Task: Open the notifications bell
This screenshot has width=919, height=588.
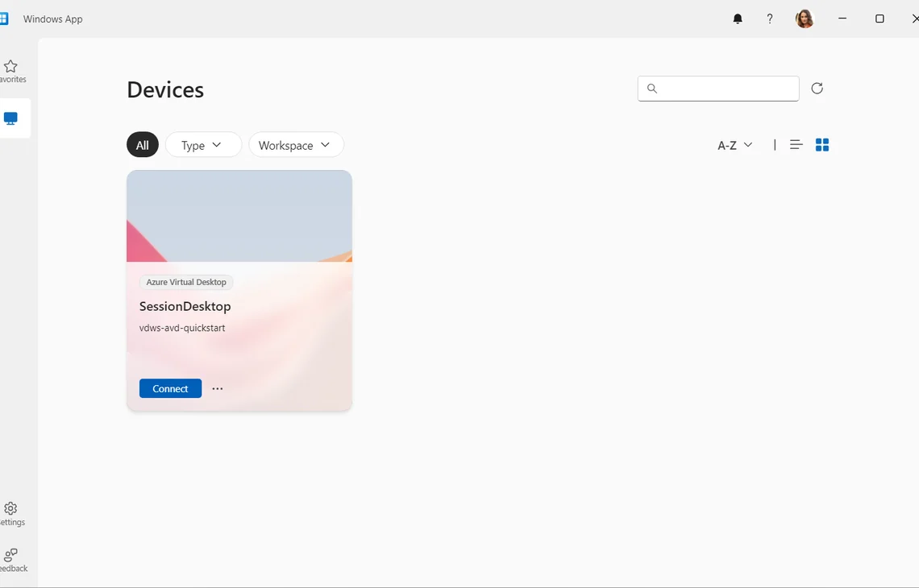Action: point(738,19)
